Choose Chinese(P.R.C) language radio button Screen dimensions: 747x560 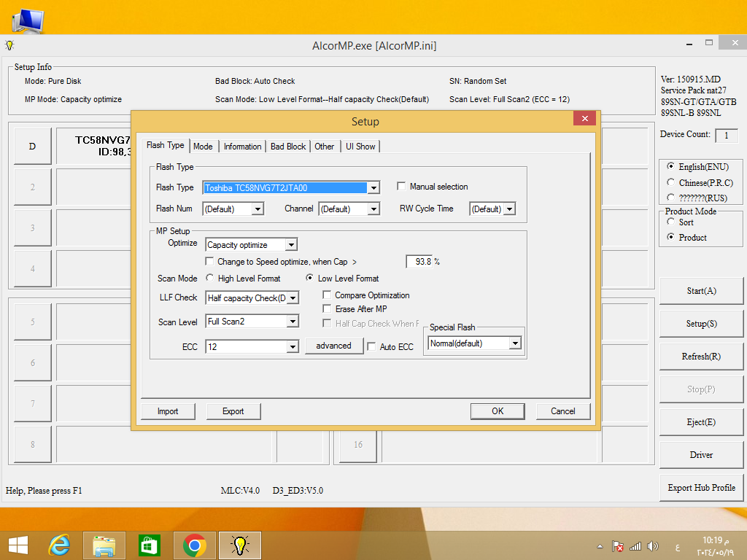671,182
